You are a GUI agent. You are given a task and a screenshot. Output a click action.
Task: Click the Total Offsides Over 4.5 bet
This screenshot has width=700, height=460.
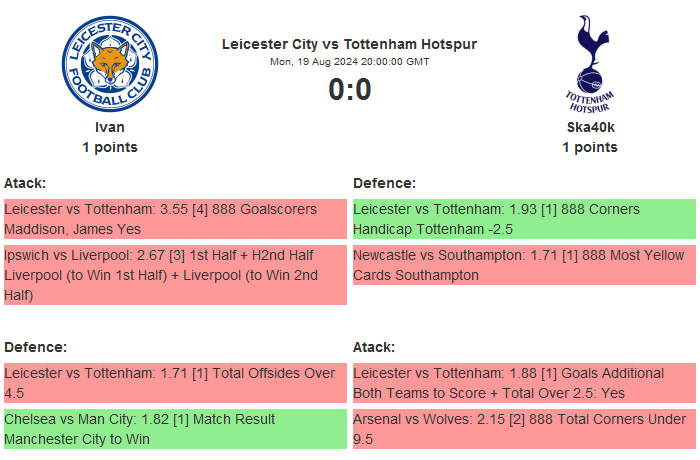pyautogui.click(x=174, y=383)
